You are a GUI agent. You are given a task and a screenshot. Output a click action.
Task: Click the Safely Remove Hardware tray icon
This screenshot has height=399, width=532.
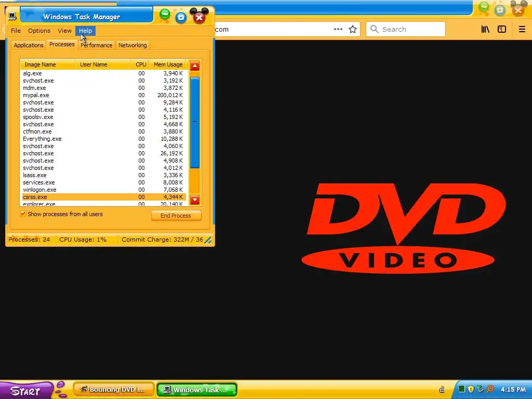pos(480,389)
